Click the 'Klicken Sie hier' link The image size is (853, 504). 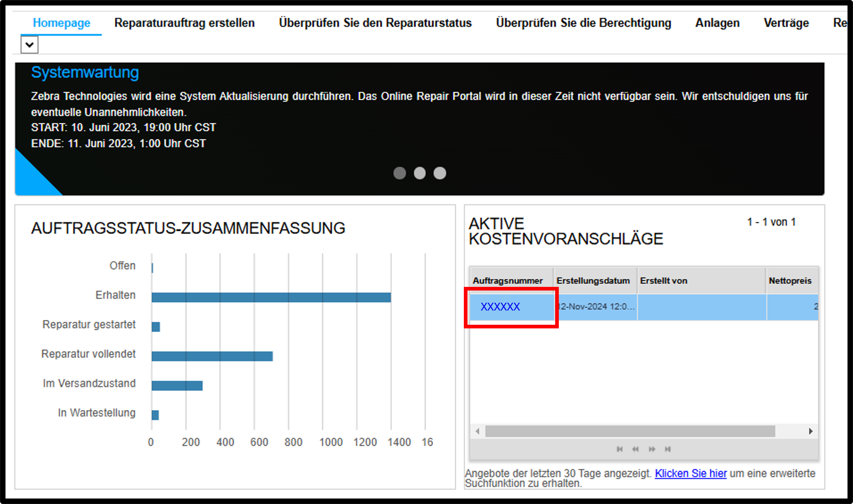coord(691,473)
